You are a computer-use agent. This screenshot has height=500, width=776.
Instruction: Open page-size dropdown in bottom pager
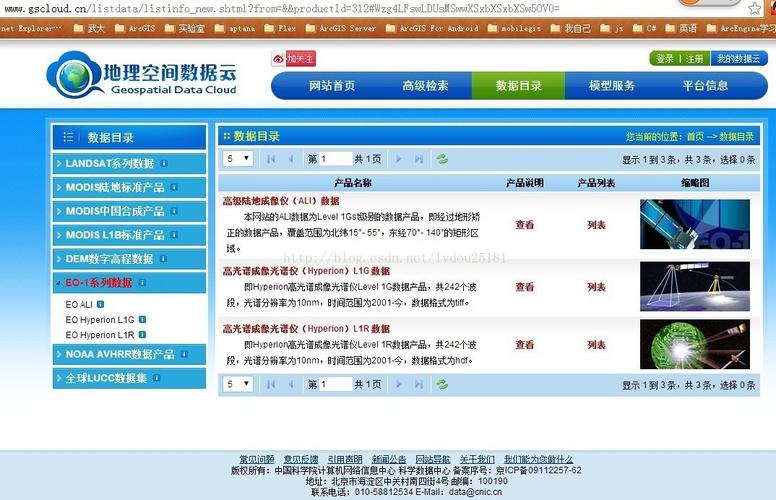pyautogui.click(x=238, y=384)
